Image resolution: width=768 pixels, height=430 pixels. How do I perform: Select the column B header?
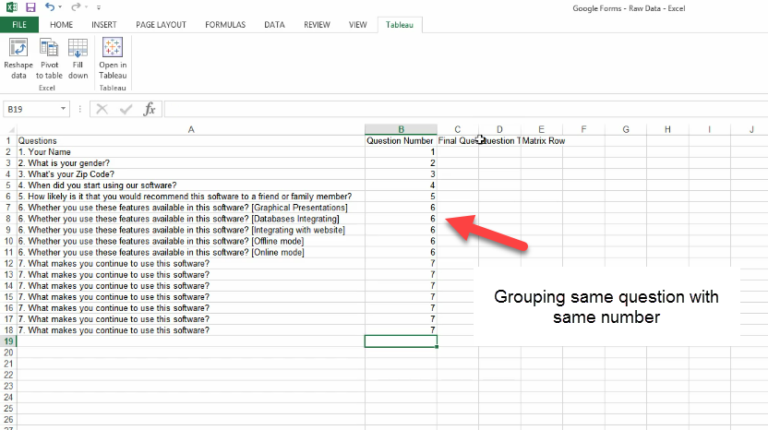tap(400, 129)
